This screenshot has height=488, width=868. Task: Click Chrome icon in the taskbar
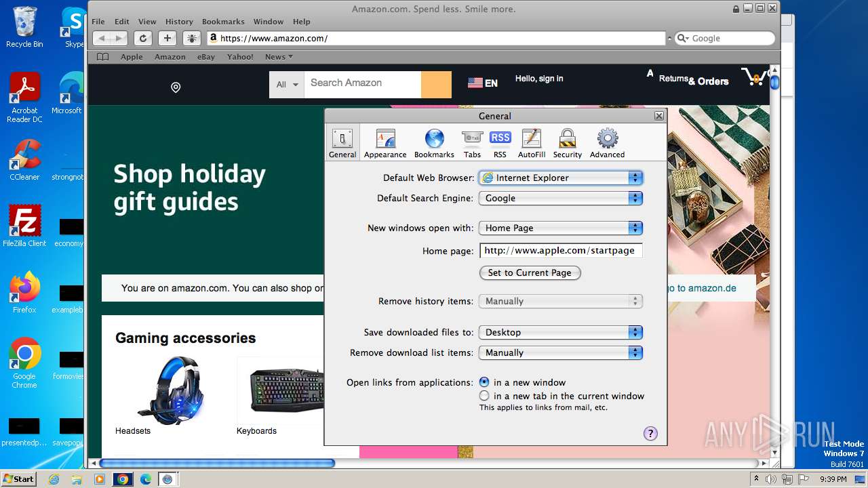(x=123, y=479)
